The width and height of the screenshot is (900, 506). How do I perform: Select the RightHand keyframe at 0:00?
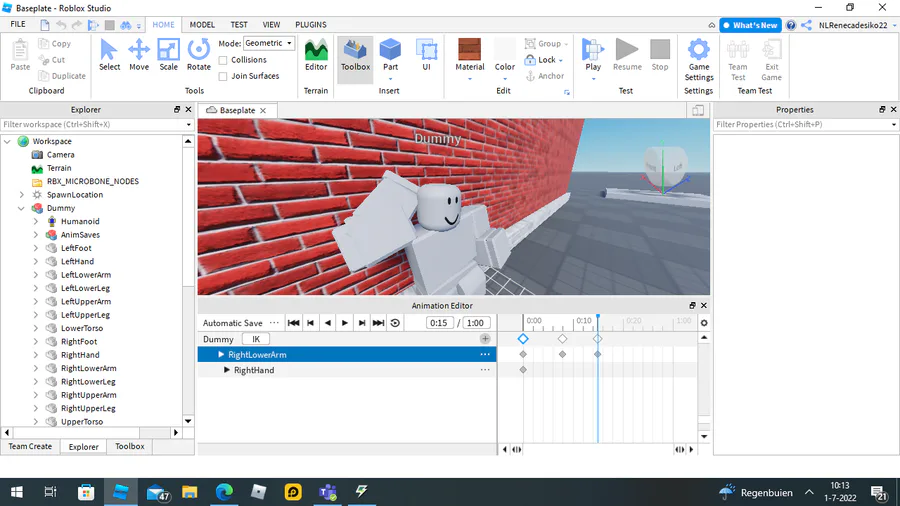click(523, 370)
